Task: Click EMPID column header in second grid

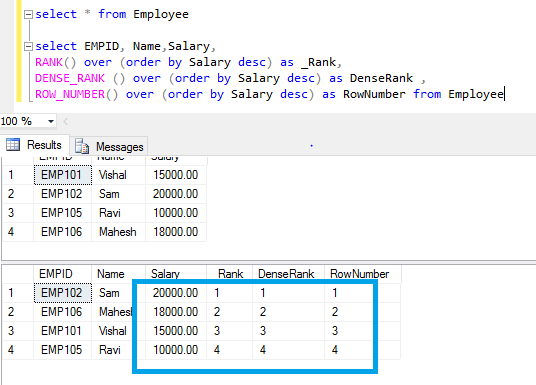Action: pyautogui.click(x=63, y=274)
